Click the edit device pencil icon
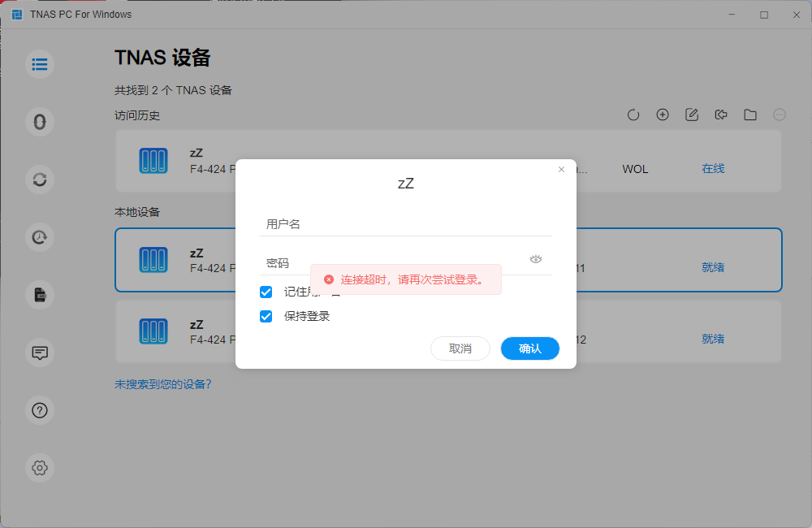812x528 pixels. (692, 115)
